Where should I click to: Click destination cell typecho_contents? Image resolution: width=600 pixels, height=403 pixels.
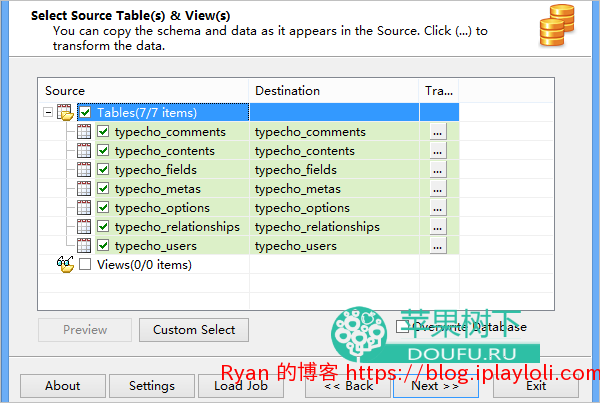pos(334,151)
